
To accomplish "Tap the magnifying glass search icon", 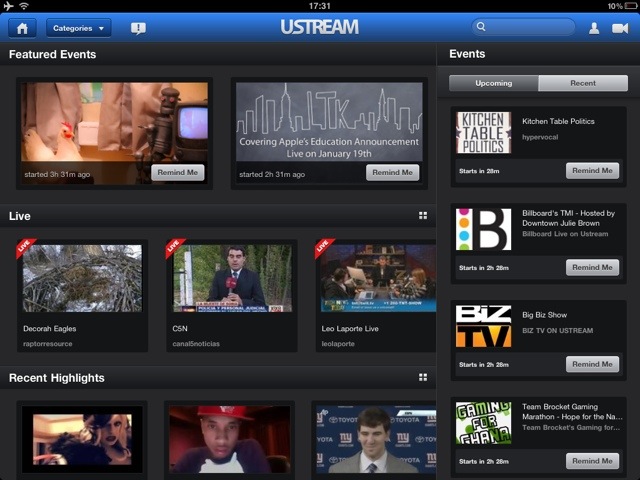I will (481, 27).
